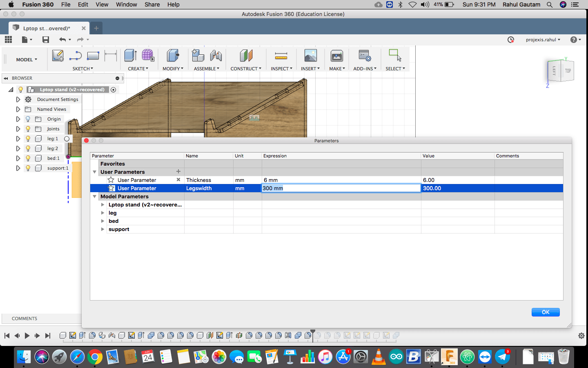Collapse the Model Parameters group
Viewport: 588px width, 368px height.
click(x=95, y=197)
